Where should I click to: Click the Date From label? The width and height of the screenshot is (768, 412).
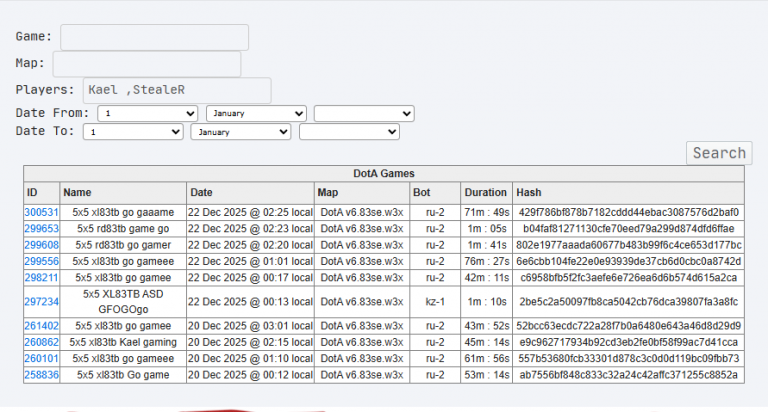[52, 113]
